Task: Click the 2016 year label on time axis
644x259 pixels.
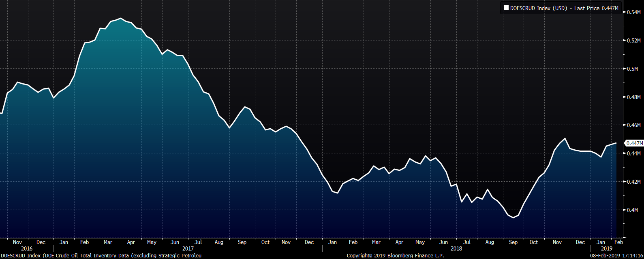Action: pyautogui.click(x=26, y=248)
